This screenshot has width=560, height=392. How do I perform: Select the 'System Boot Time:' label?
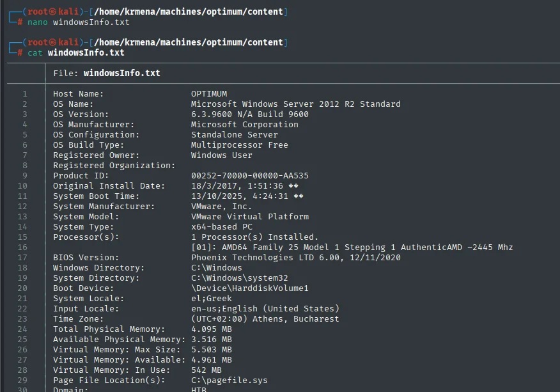coord(97,196)
